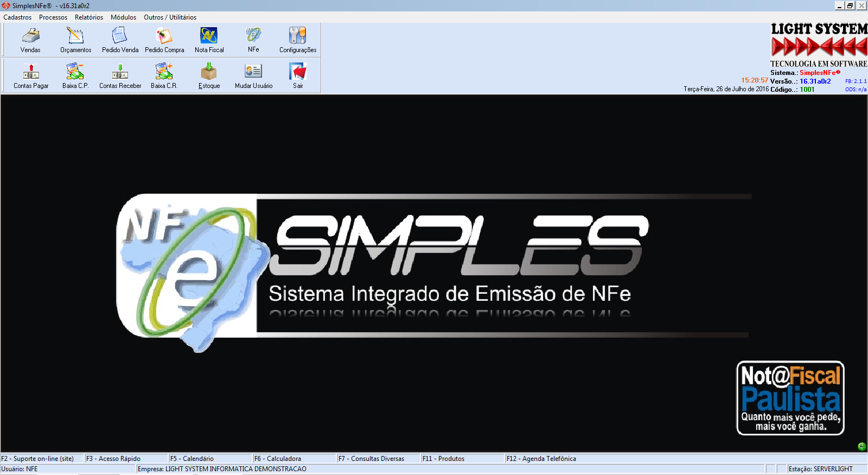Open Contas Pagar icon

coord(31,72)
